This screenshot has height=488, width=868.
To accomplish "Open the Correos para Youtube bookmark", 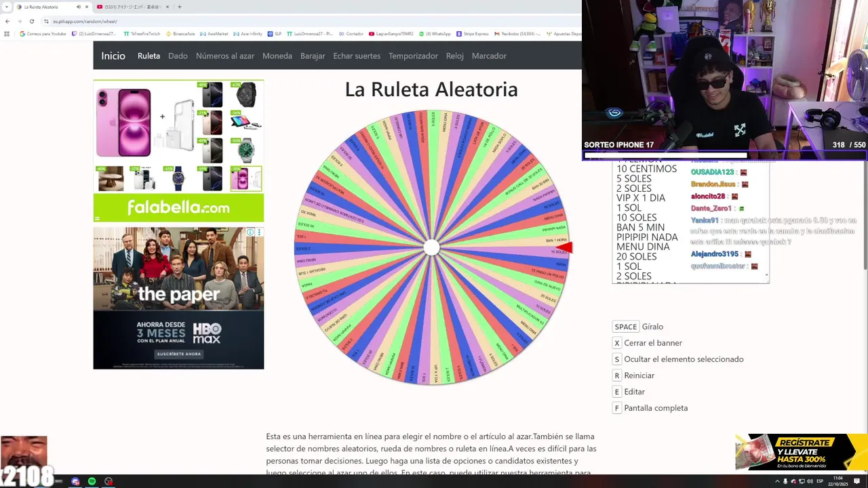I will tap(43, 33).
